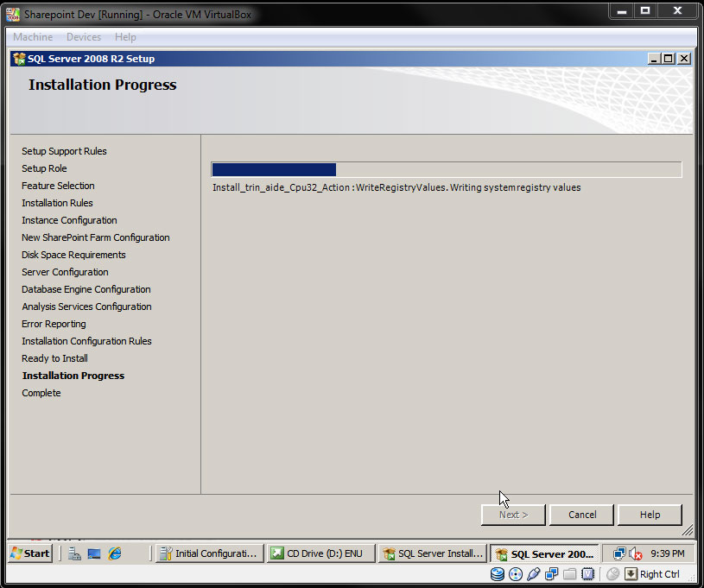Click VirtualBox window title icon
Screen dimensions: 704x588
(13, 15)
